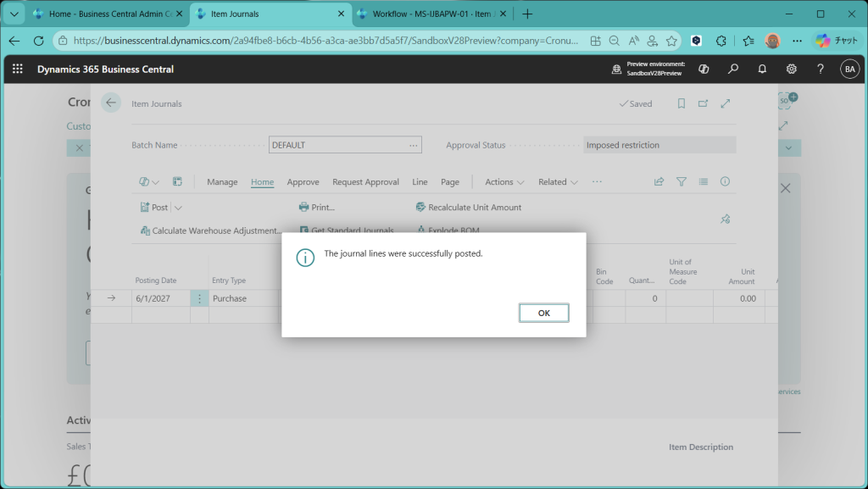Click the BA user account avatar
Viewport: 868px width, 489px height.
(x=849, y=69)
